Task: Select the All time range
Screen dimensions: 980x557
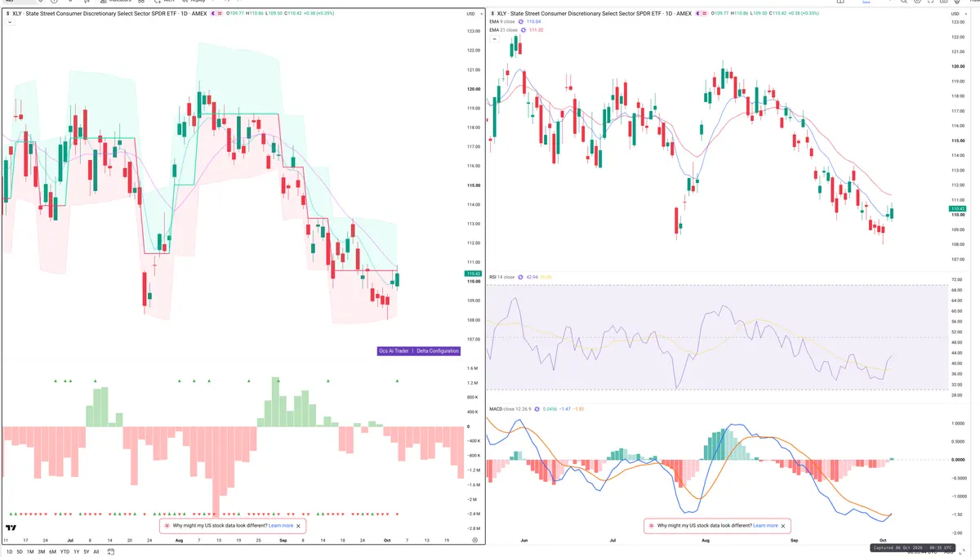Action: pyautogui.click(x=96, y=552)
